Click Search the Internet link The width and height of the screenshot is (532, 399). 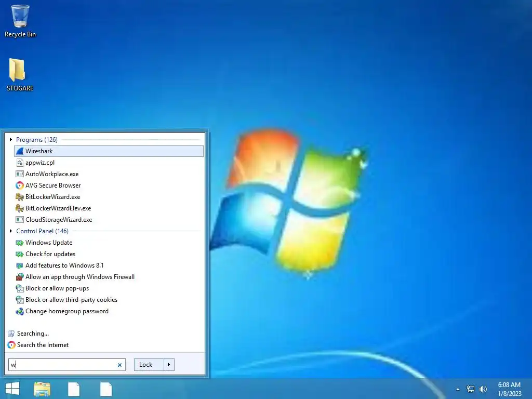click(43, 345)
